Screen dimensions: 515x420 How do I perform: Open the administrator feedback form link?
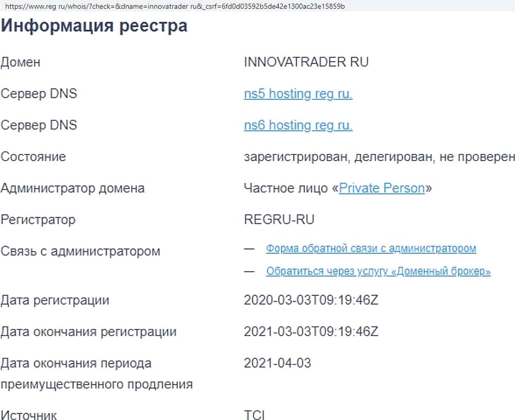tap(371, 249)
